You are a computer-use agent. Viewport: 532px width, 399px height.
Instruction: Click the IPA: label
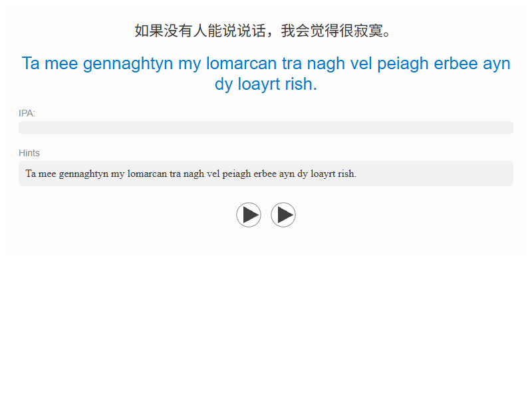click(x=27, y=113)
